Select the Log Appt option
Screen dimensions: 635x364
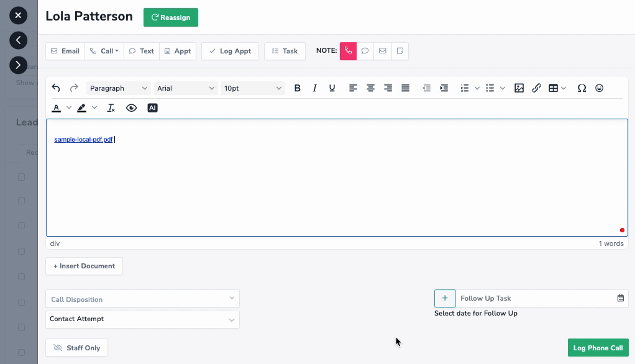tap(230, 51)
